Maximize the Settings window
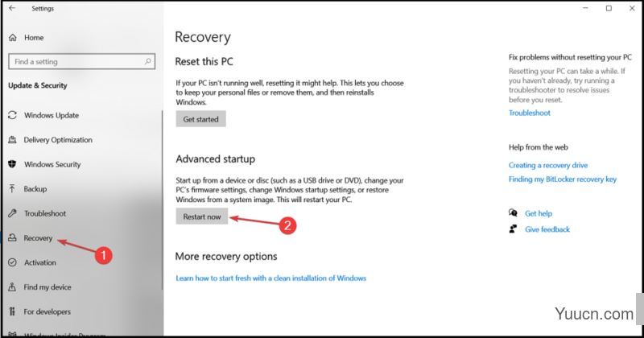 tap(609, 8)
